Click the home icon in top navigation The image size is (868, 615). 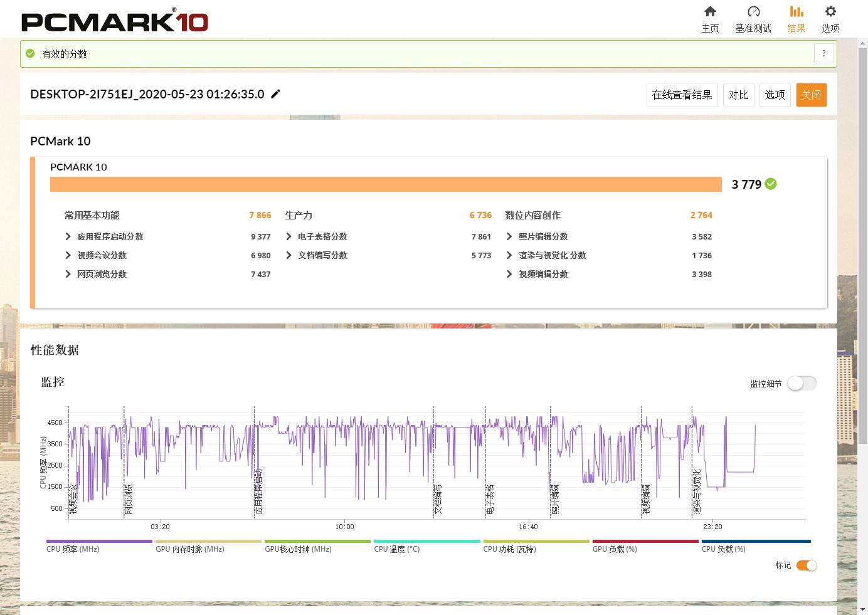710,11
